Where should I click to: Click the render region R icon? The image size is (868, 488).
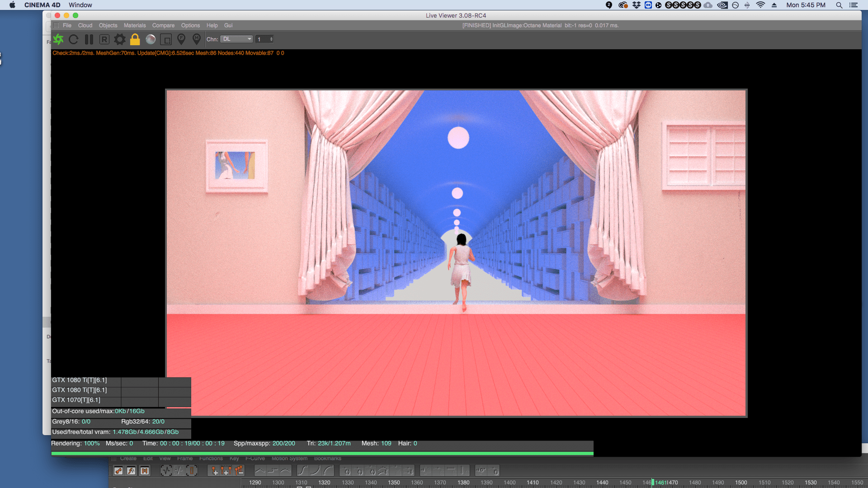tap(104, 39)
